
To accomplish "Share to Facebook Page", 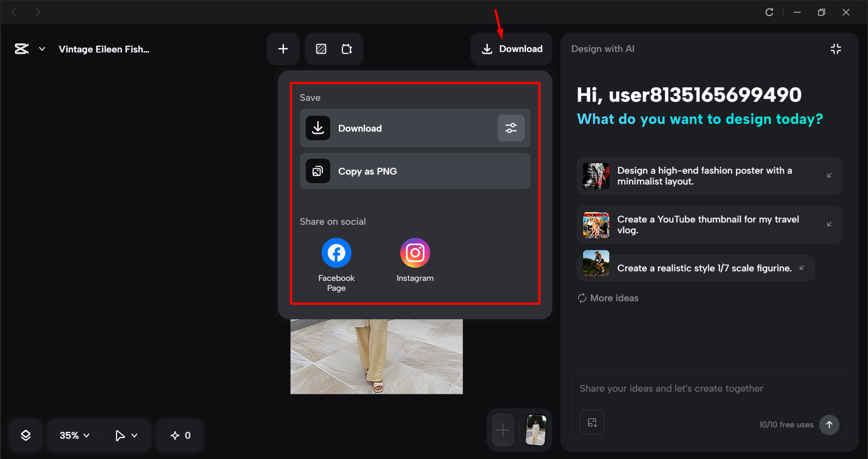I will [337, 265].
